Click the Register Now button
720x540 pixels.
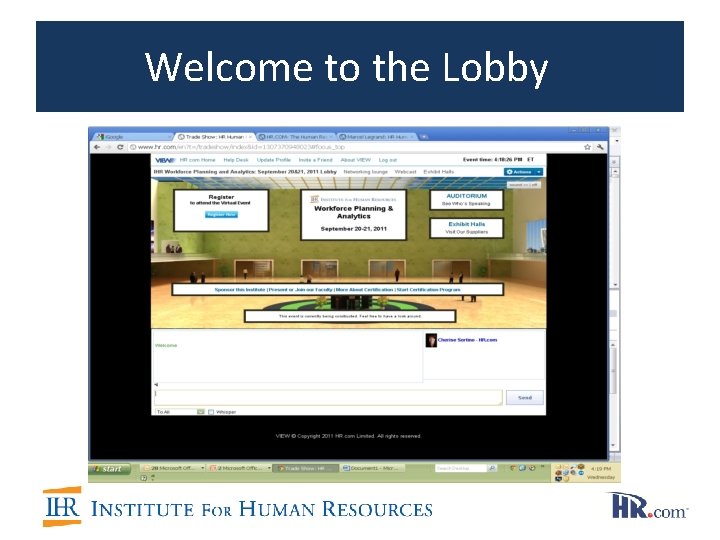(221, 214)
